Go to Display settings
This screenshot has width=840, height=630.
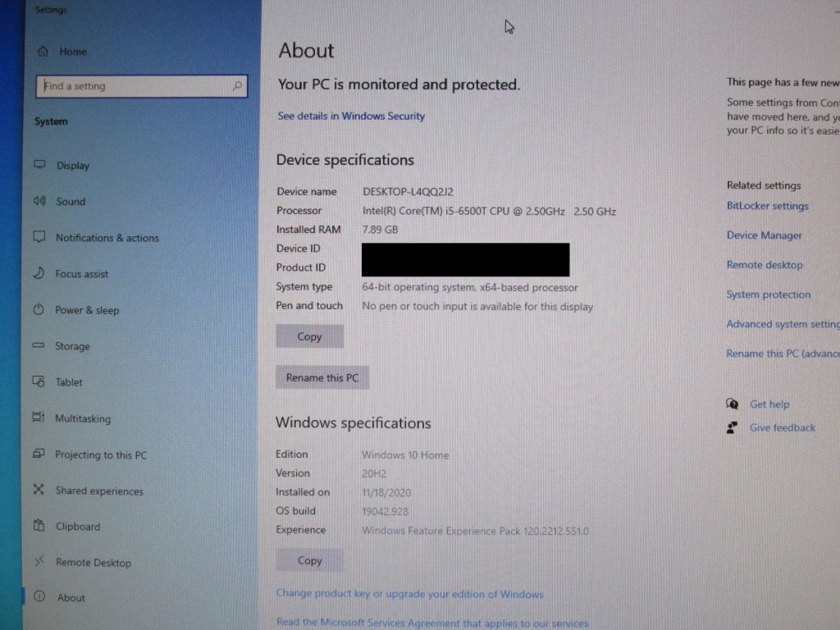(x=73, y=166)
